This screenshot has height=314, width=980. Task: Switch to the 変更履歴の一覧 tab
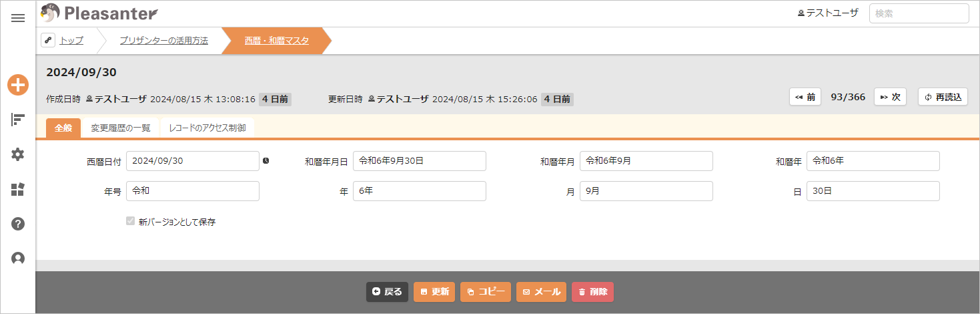(121, 128)
